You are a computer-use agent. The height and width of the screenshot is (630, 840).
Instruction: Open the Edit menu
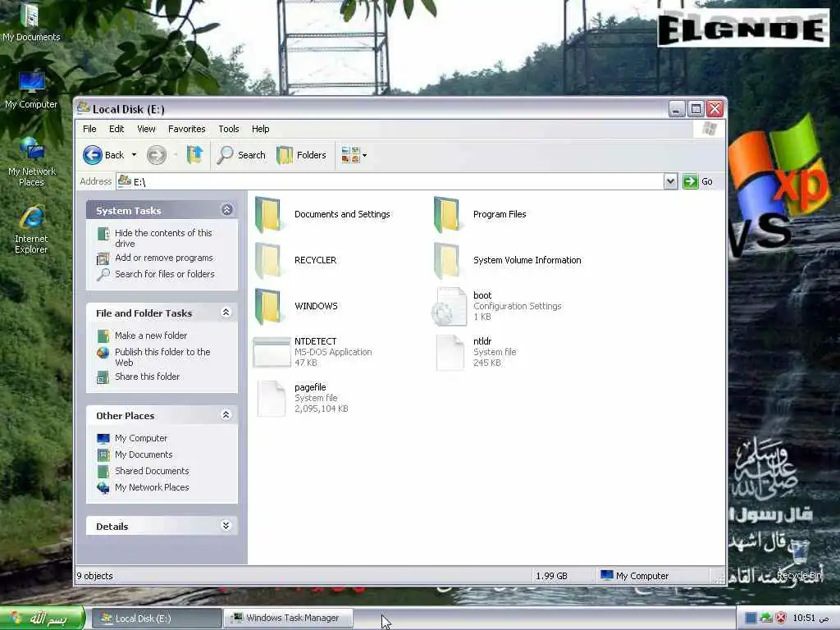[116, 129]
